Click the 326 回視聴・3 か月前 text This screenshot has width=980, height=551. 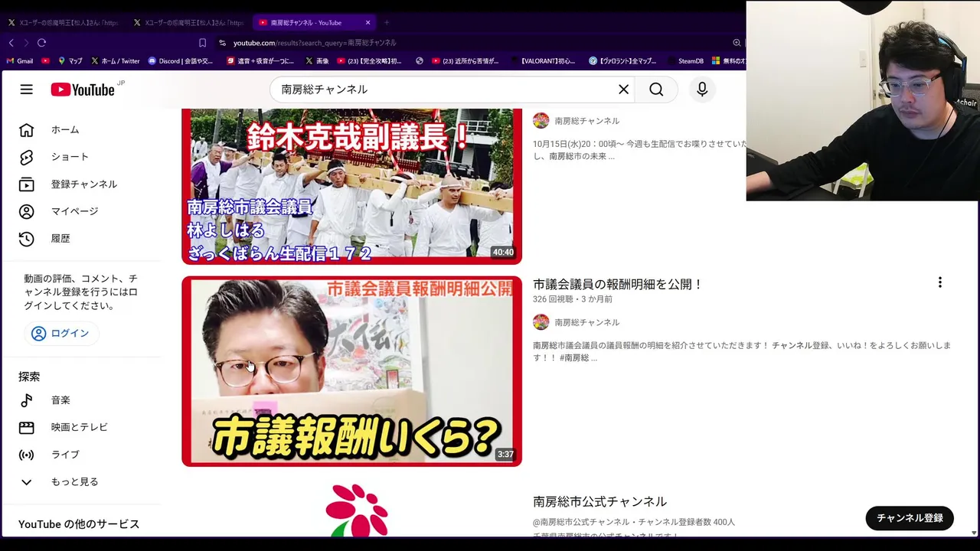pos(573,299)
